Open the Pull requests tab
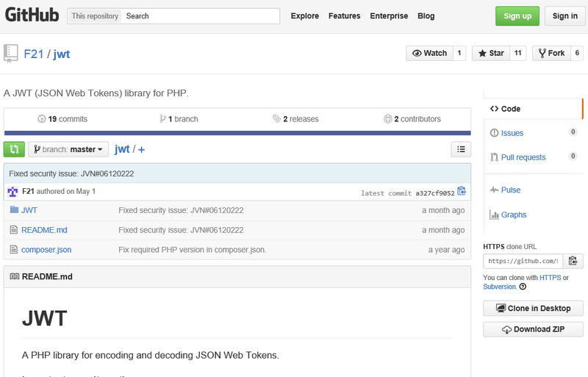Screen dimensions: 588x377 coord(523,157)
